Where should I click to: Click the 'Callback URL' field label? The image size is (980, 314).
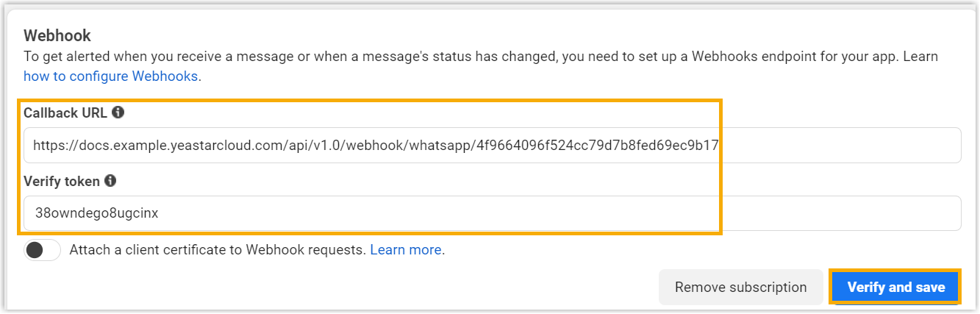[65, 113]
